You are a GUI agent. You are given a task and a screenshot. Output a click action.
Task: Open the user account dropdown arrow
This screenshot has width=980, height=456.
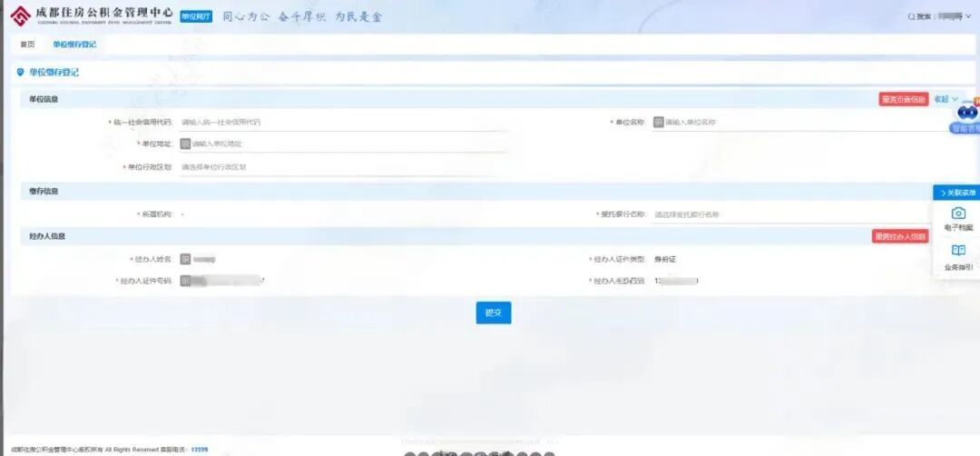[969, 17]
